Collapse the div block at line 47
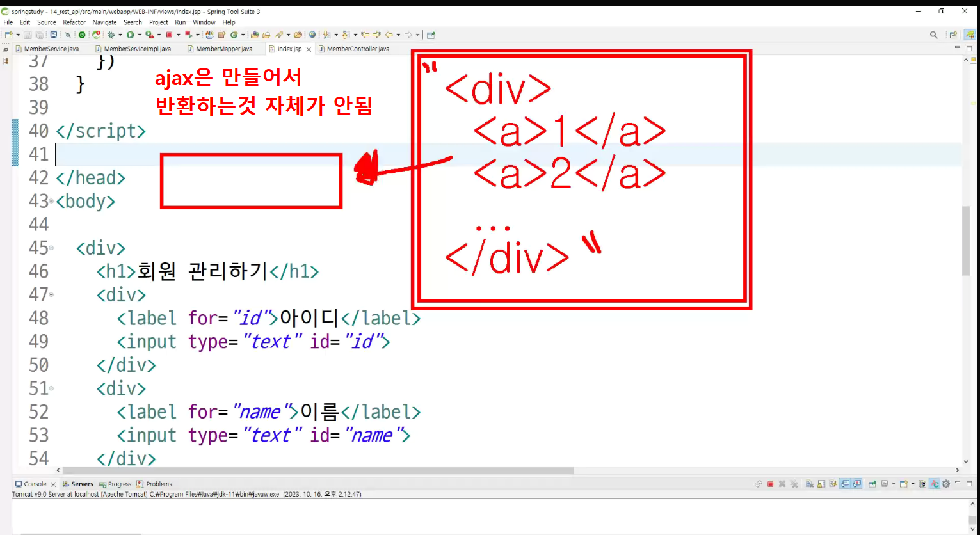Image resolution: width=980 pixels, height=535 pixels. click(x=51, y=295)
